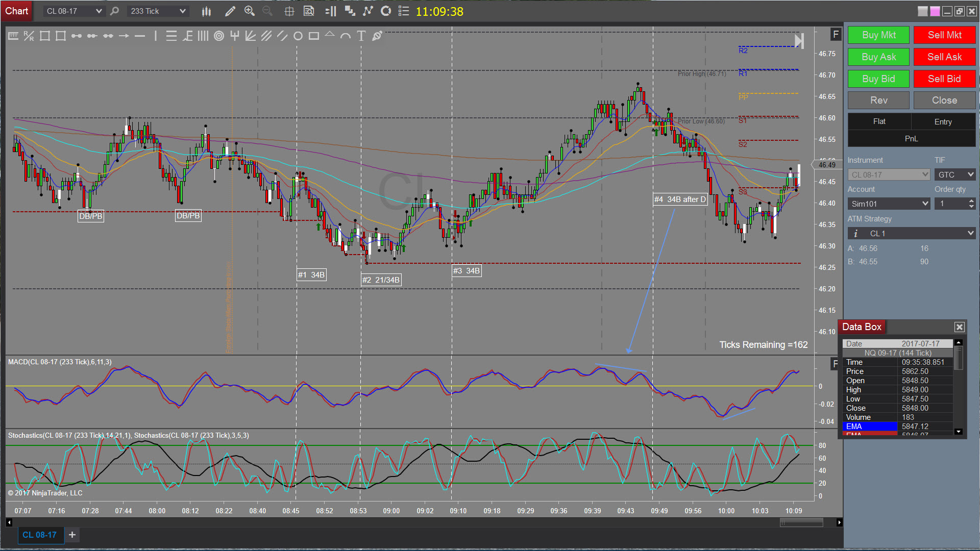
Task: Open the Sim101 account dropdown
Action: tap(889, 204)
